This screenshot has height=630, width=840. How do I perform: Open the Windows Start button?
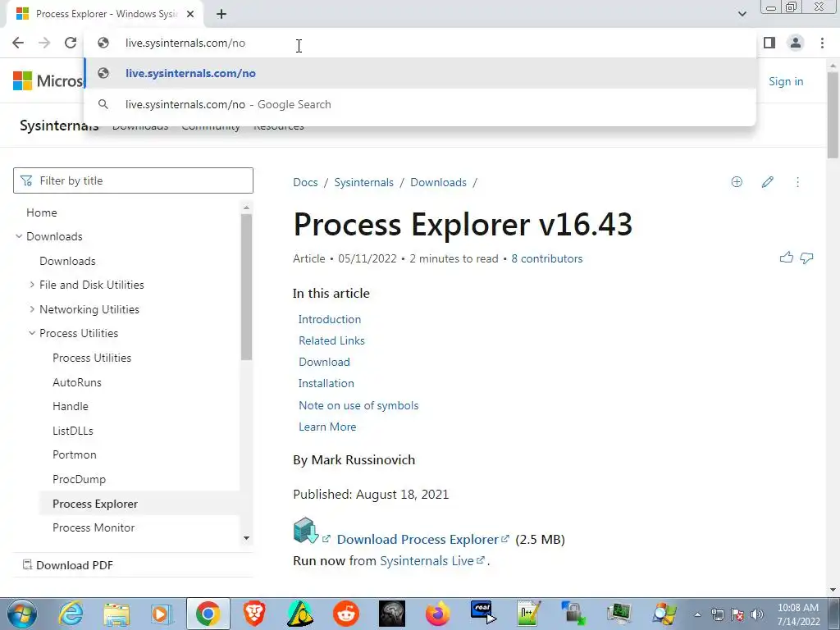tap(21, 614)
